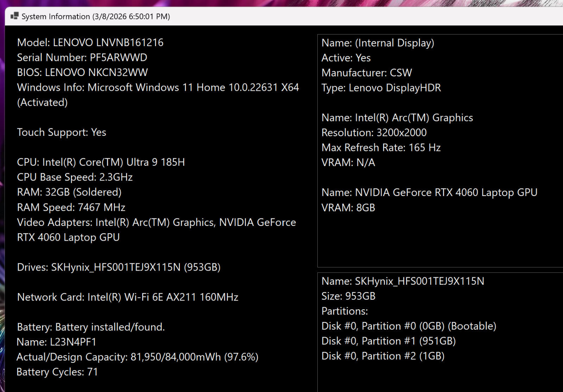Click the RAM: 32GB (Soldered) line

[69, 192]
